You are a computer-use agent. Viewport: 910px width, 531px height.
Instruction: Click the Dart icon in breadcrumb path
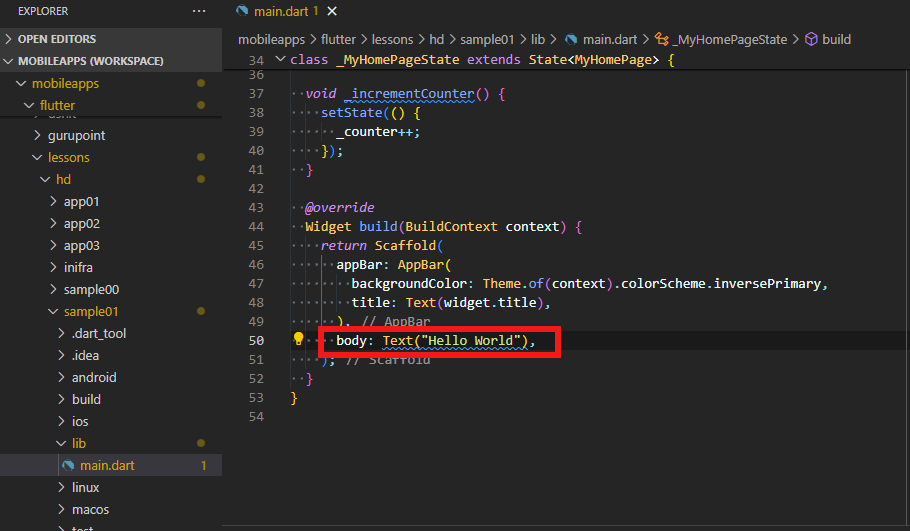tap(570, 40)
